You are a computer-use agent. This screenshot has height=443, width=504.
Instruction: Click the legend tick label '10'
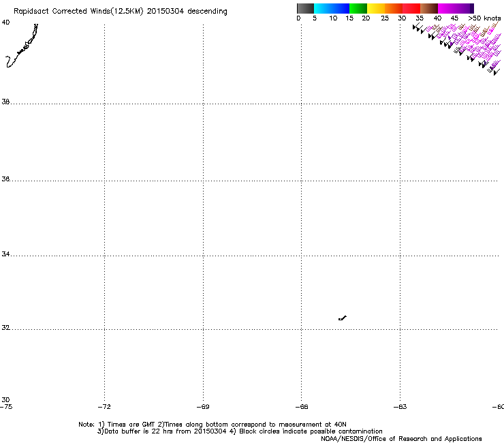[333, 18]
